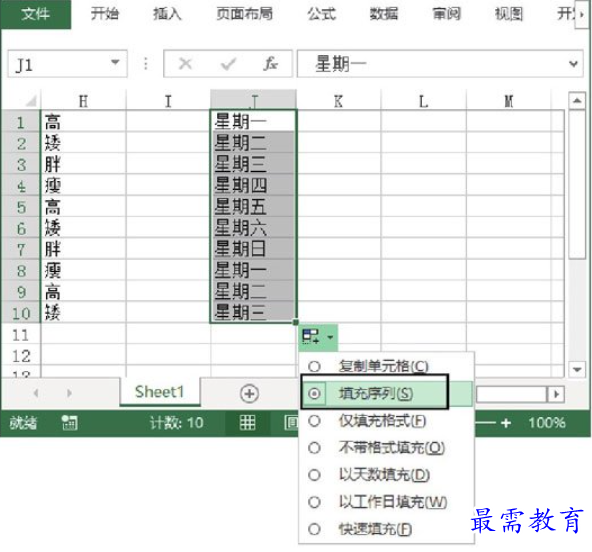The width and height of the screenshot is (592, 552).
Task: Expand the Name Box dropdown arrow
Action: (x=115, y=62)
